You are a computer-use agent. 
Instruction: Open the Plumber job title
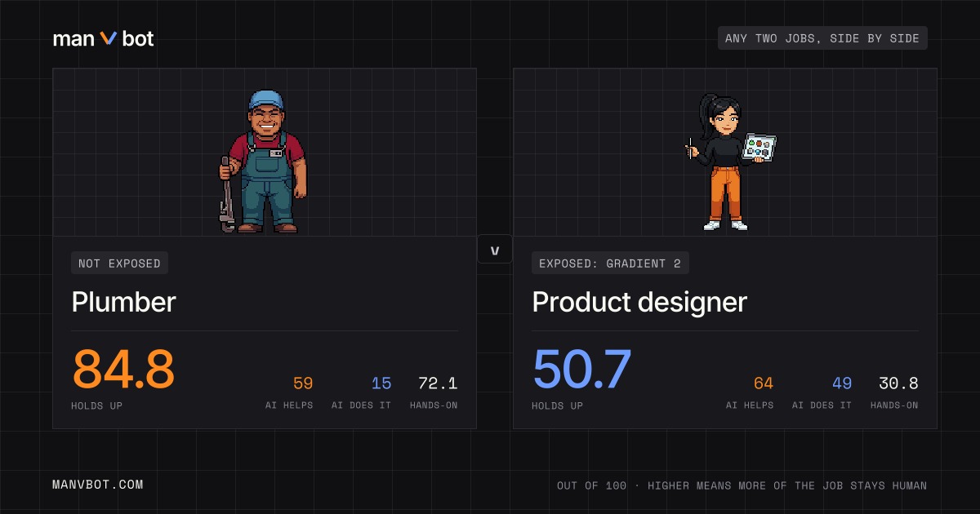coord(123,303)
